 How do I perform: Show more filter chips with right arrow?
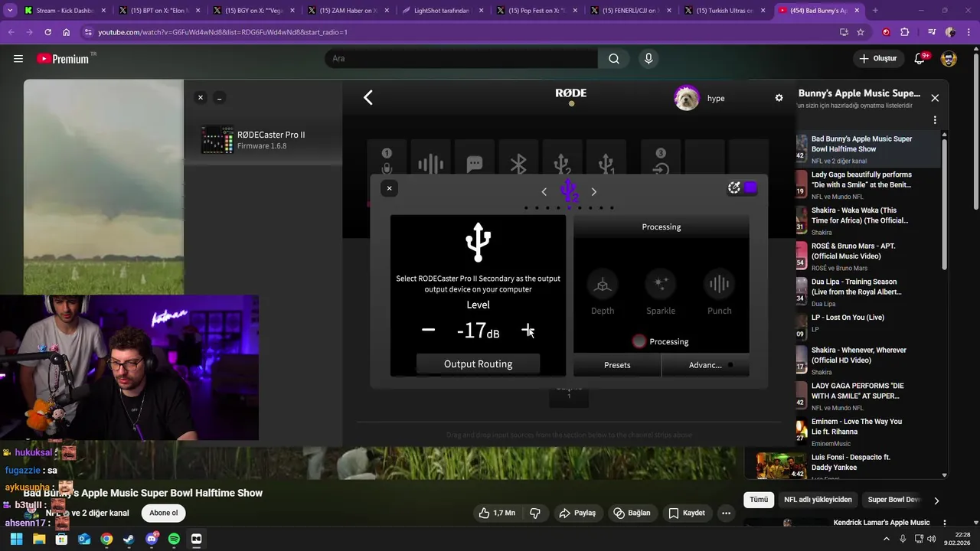(x=936, y=500)
